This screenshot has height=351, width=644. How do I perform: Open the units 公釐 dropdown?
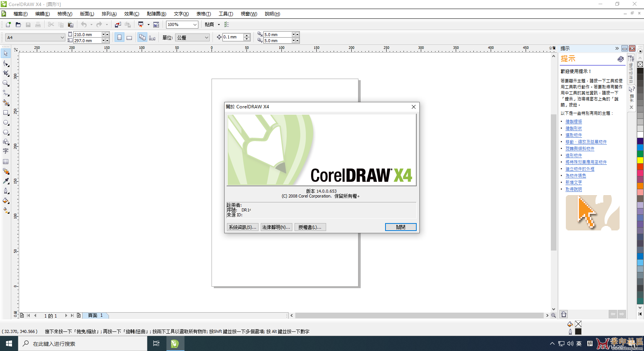(206, 37)
